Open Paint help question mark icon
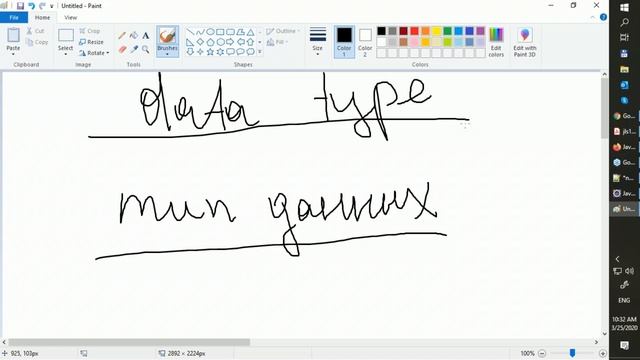This screenshot has width=640, height=360. pos(603,17)
